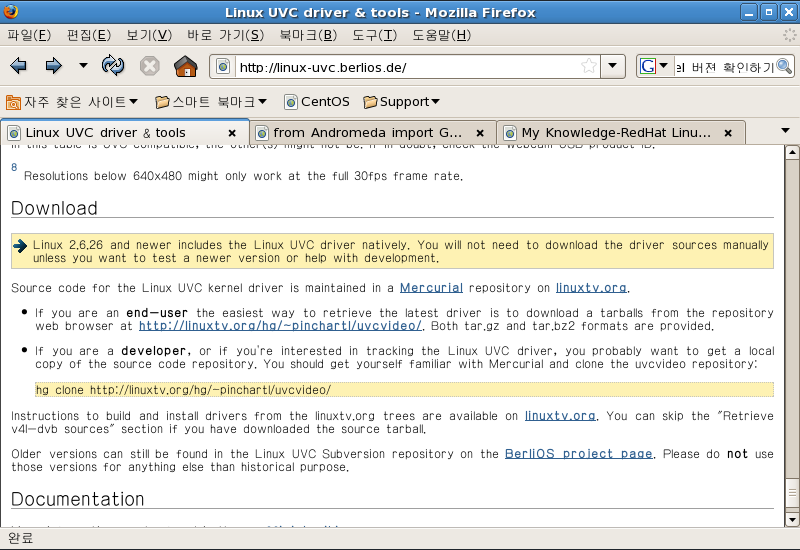
Task: Open the linuxtv.org link in build instructions
Action: coord(560,416)
